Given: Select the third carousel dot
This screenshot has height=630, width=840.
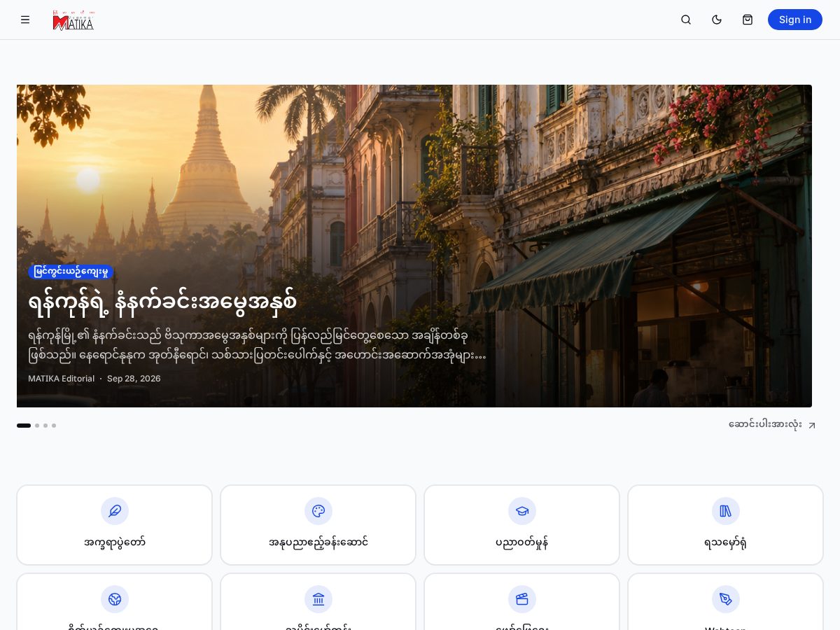Looking at the screenshot, I should (45, 426).
